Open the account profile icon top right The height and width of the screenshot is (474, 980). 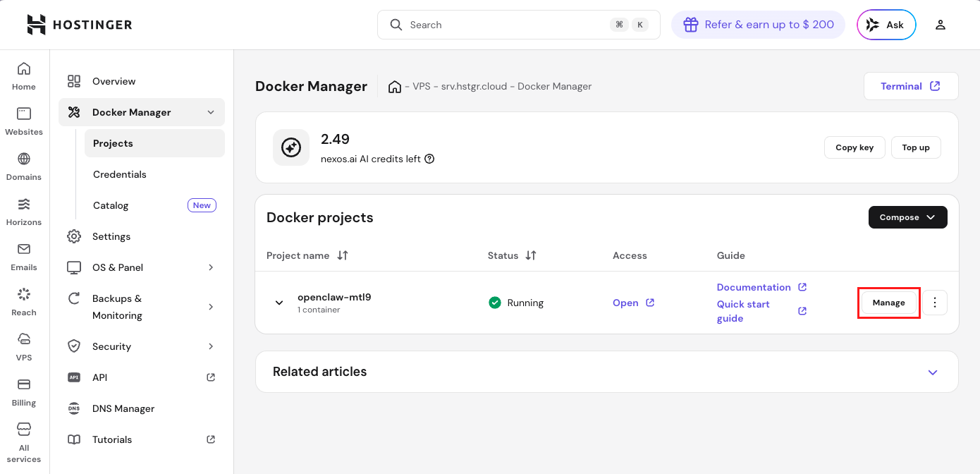(x=941, y=24)
